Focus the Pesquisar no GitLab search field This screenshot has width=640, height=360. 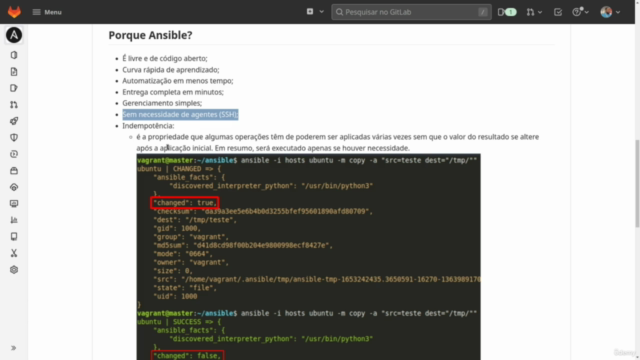pos(411,12)
